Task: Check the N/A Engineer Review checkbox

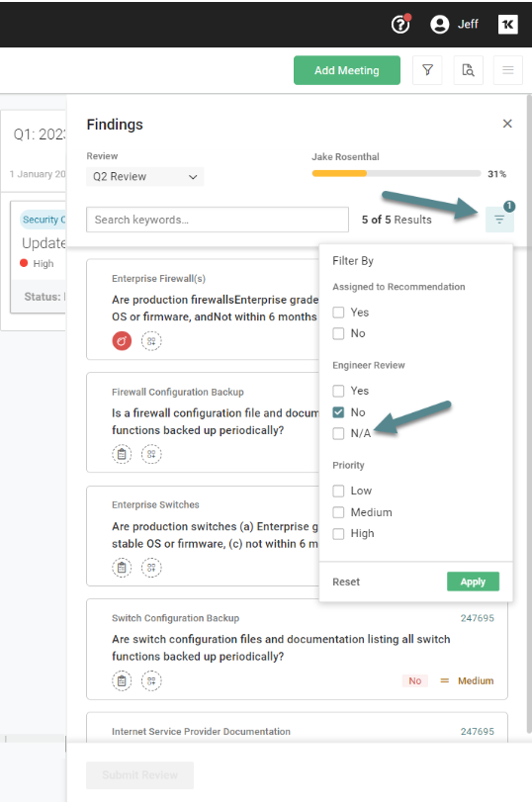Action: pyautogui.click(x=338, y=433)
